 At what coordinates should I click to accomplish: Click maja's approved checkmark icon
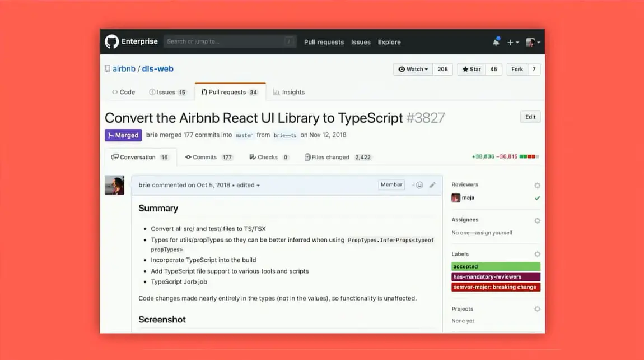pyautogui.click(x=537, y=198)
